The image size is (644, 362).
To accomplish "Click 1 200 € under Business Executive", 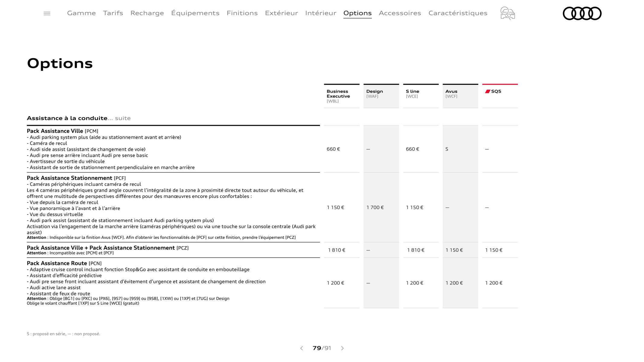I will 335,283.
